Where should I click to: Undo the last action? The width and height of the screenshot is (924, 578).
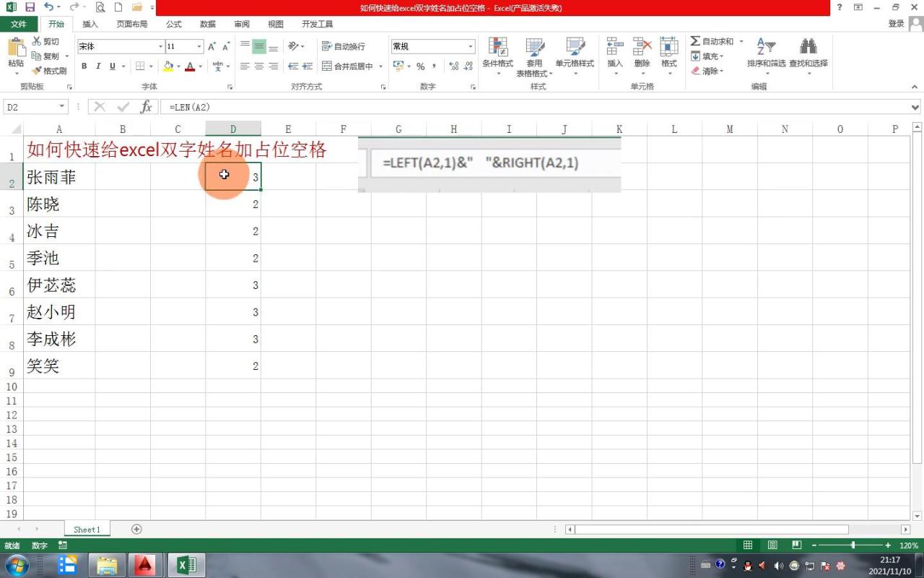(x=48, y=7)
